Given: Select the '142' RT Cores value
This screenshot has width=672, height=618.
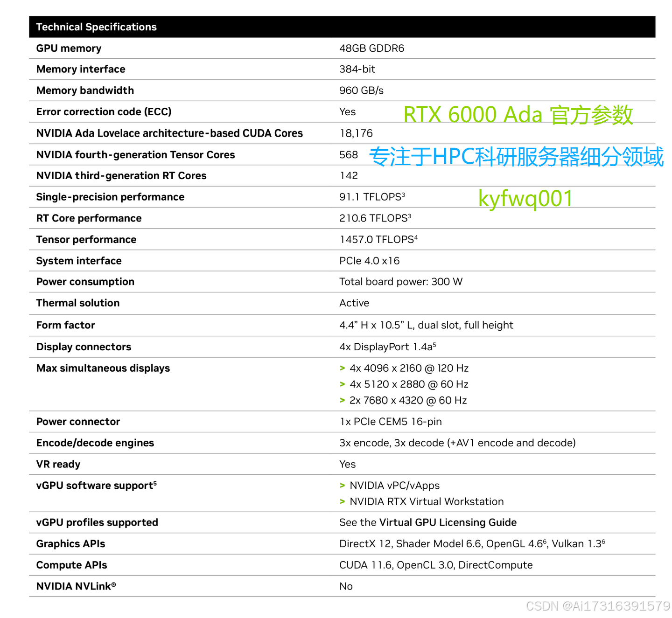Looking at the screenshot, I should [x=349, y=176].
